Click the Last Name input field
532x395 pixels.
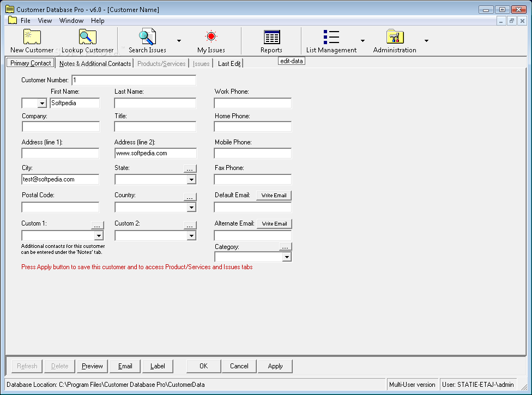(155, 103)
